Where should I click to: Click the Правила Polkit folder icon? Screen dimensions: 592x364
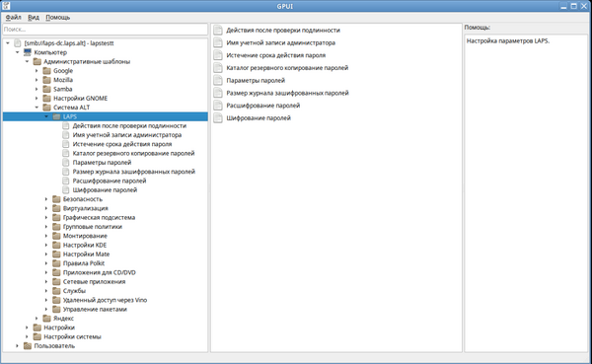pyautogui.click(x=56, y=263)
